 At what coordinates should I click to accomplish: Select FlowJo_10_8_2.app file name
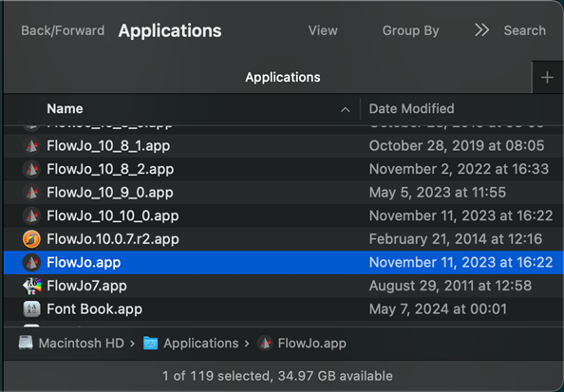click(110, 169)
